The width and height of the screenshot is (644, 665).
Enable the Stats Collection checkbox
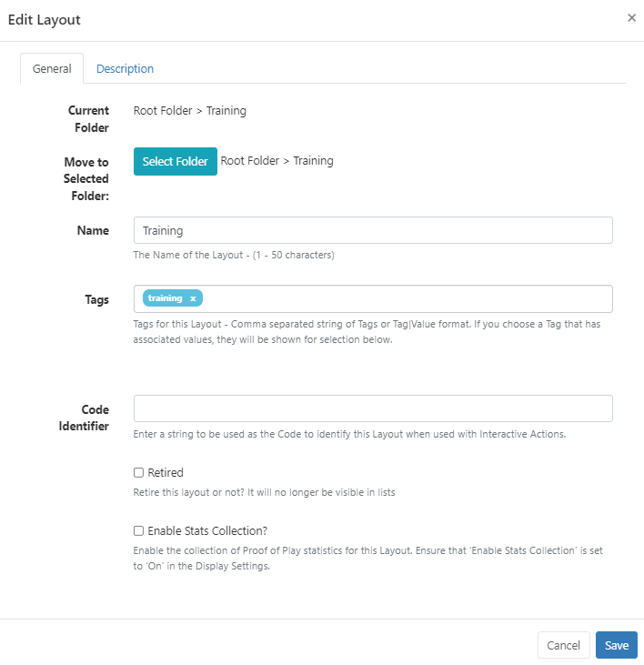tap(138, 531)
